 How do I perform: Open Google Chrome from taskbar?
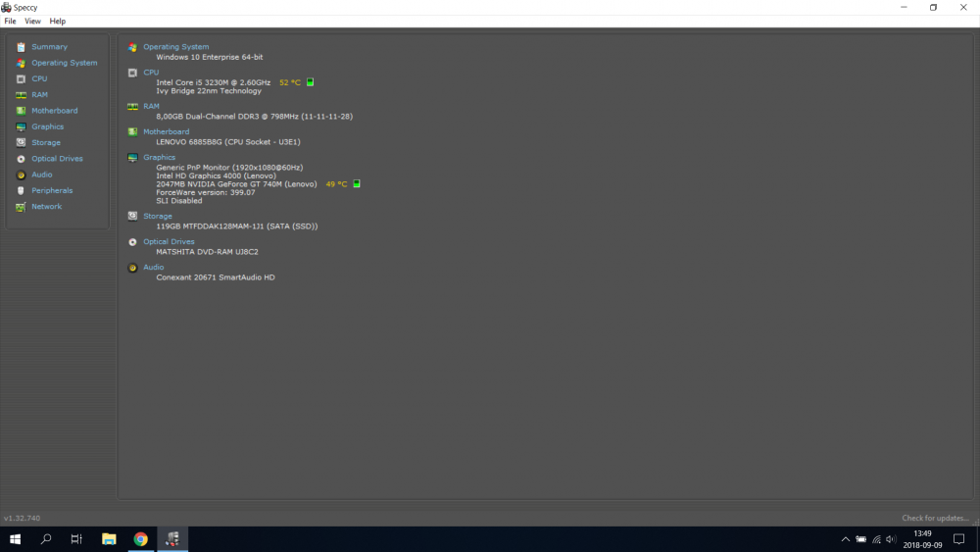pos(140,539)
